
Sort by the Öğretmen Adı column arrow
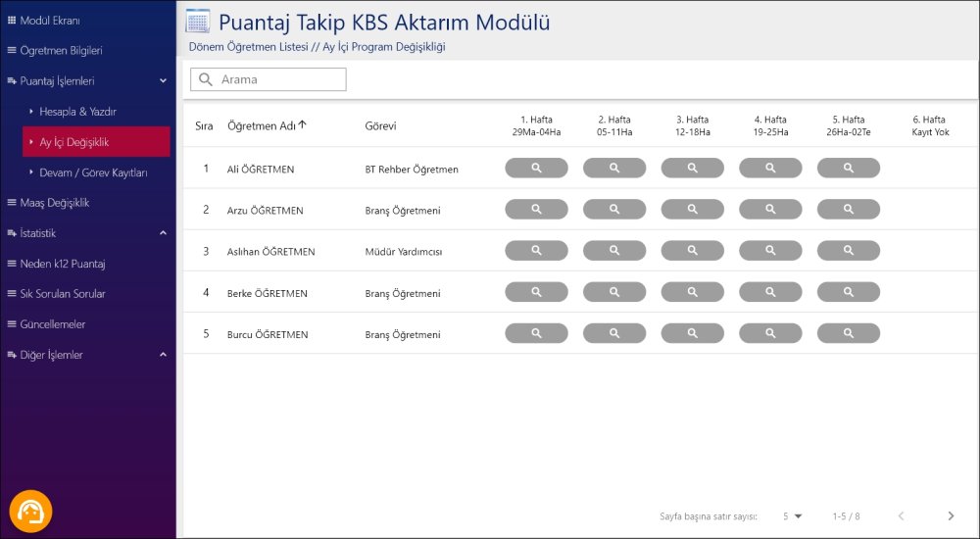pyautogui.click(x=303, y=125)
